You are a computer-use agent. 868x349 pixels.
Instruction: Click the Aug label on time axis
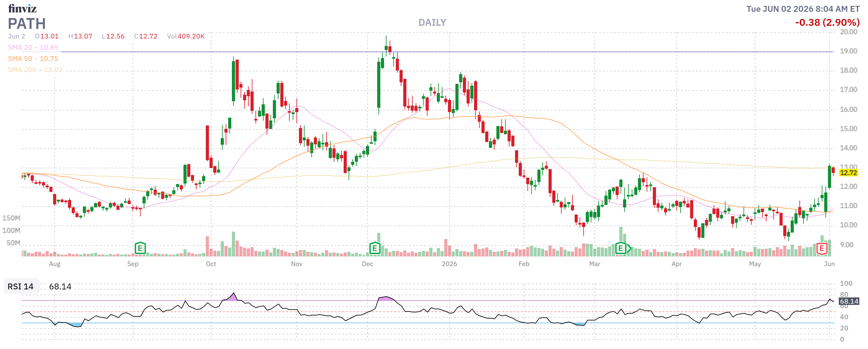[55, 264]
